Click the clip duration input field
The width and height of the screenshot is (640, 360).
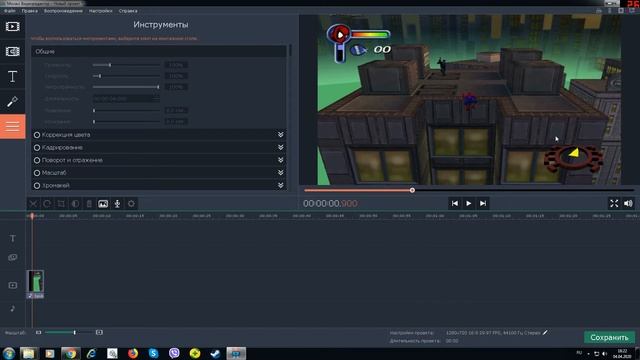tap(126, 98)
